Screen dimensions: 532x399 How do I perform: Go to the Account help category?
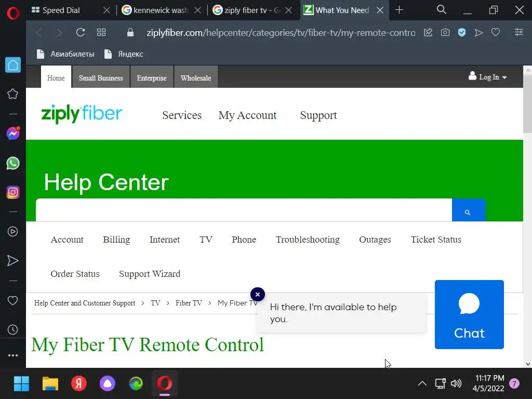pos(67,240)
